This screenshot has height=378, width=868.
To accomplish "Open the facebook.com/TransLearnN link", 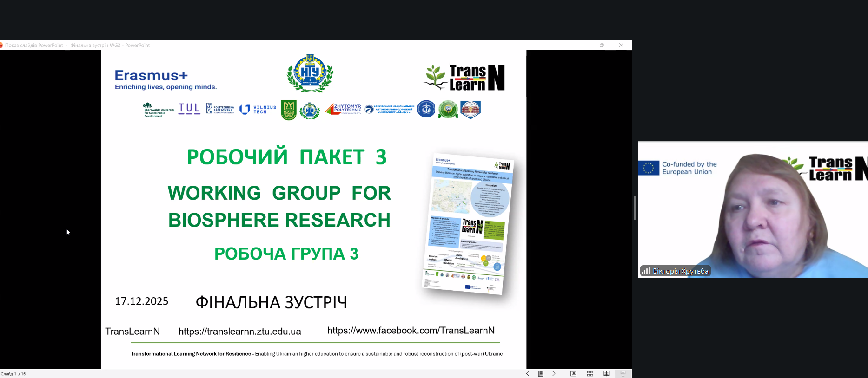I will pyautogui.click(x=411, y=331).
